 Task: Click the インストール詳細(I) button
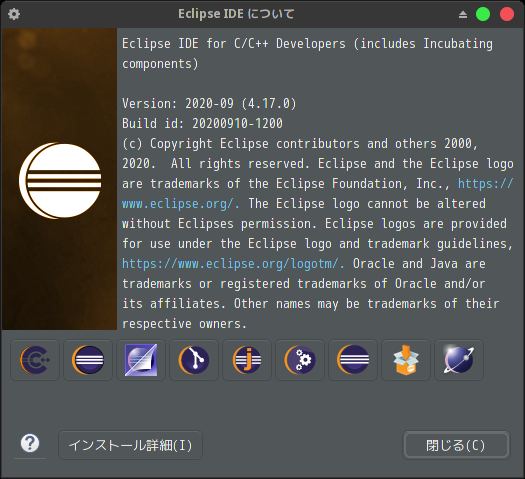(131, 445)
